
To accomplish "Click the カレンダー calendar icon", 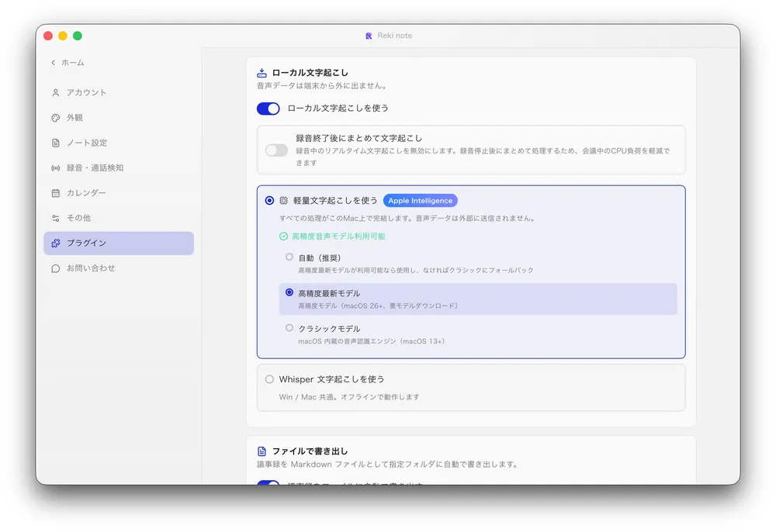I will pyautogui.click(x=55, y=193).
